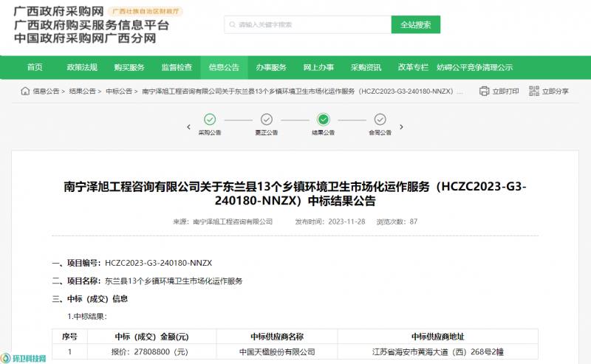The image size is (591, 364).
Task: Click the 结果公告 breadcrumb link
Action: click(x=83, y=92)
